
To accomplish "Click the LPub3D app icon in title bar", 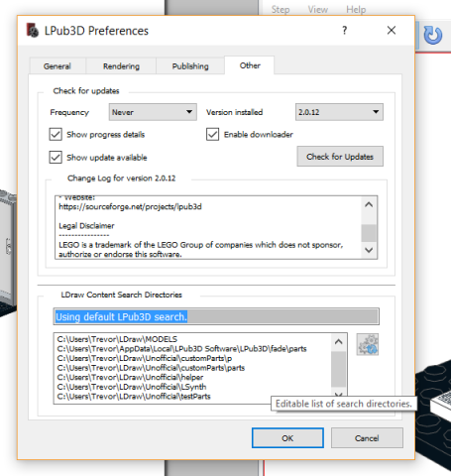I will (x=33, y=31).
